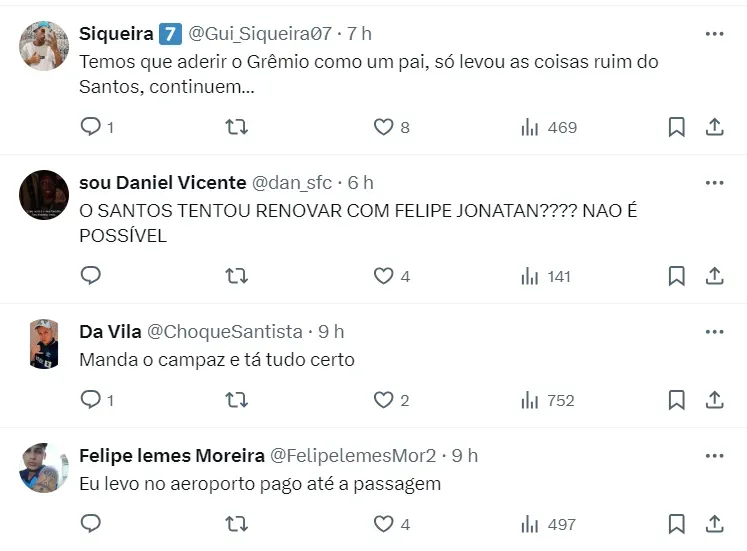Image resolution: width=747 pixels, height=551 pixels.
Task: Reply to Siqueira's Grêmio tweet
Action: pyautogui.click(x=91, y=127)
